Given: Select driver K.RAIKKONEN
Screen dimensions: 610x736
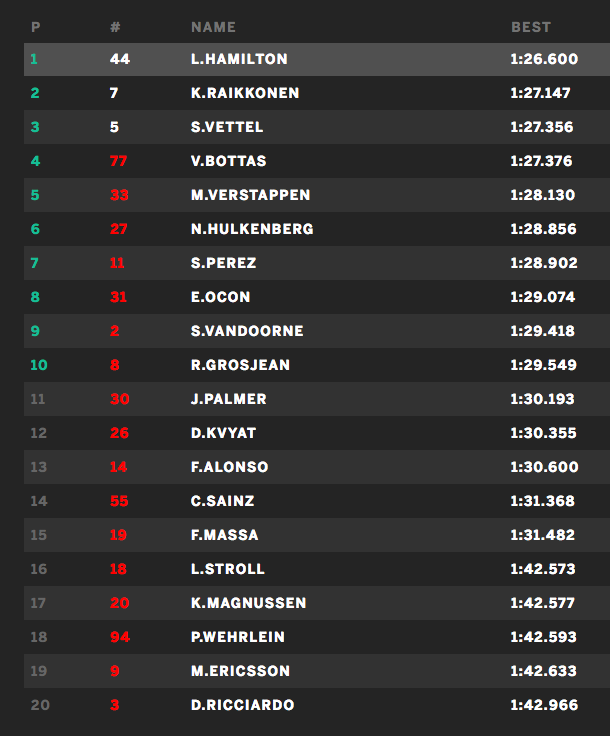Looking at the screenshot, I should pyautogui.click(x=245, y=93).
